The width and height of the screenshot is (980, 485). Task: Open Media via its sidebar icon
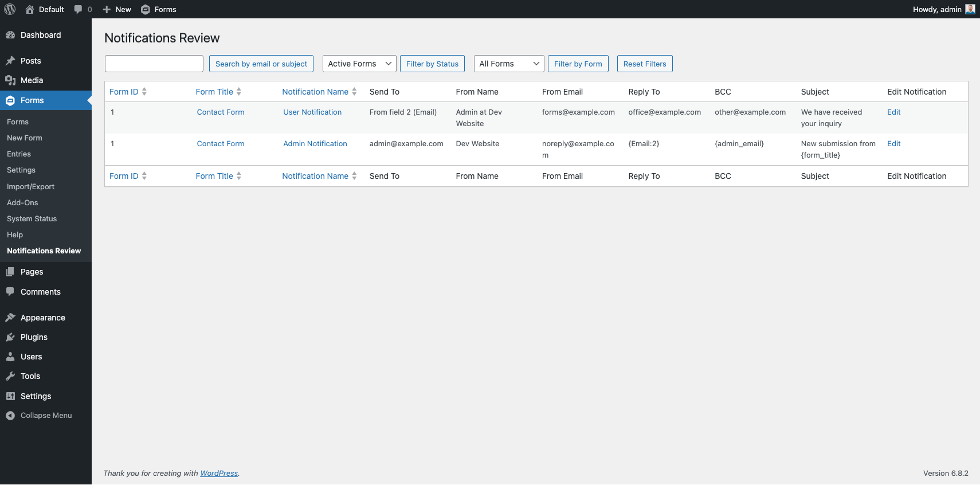click(x=10, y=80)
